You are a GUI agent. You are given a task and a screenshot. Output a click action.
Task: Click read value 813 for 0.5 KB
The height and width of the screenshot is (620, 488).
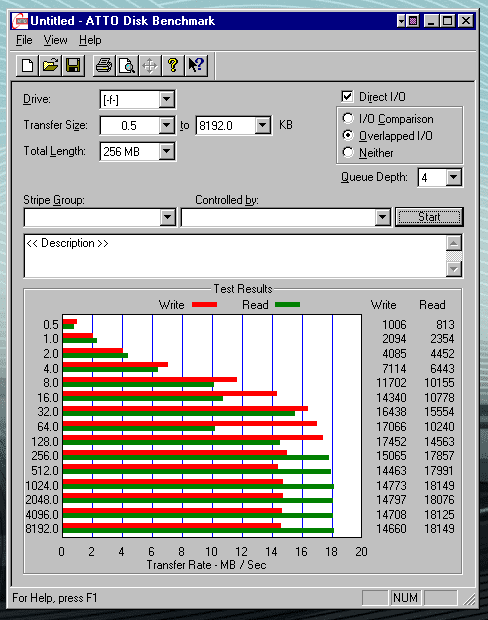[x=445, y=325]
